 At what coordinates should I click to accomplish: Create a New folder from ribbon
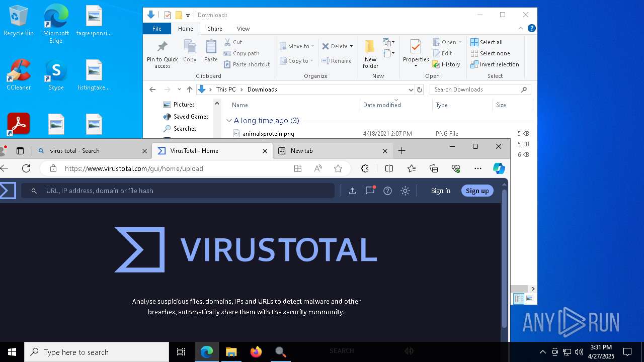coord(370,54)
